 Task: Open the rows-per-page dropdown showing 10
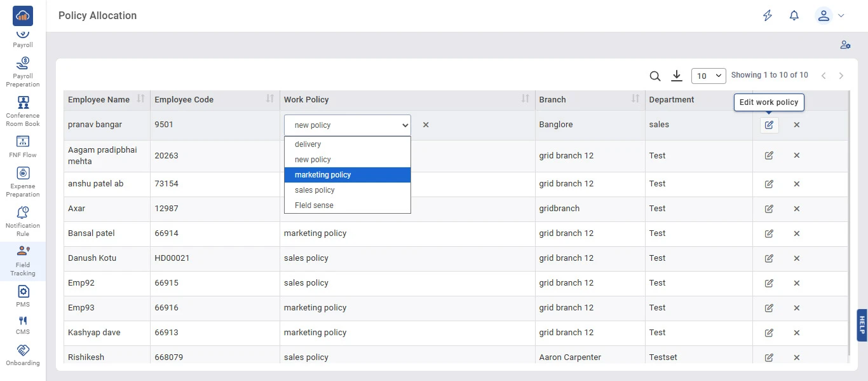709,76
